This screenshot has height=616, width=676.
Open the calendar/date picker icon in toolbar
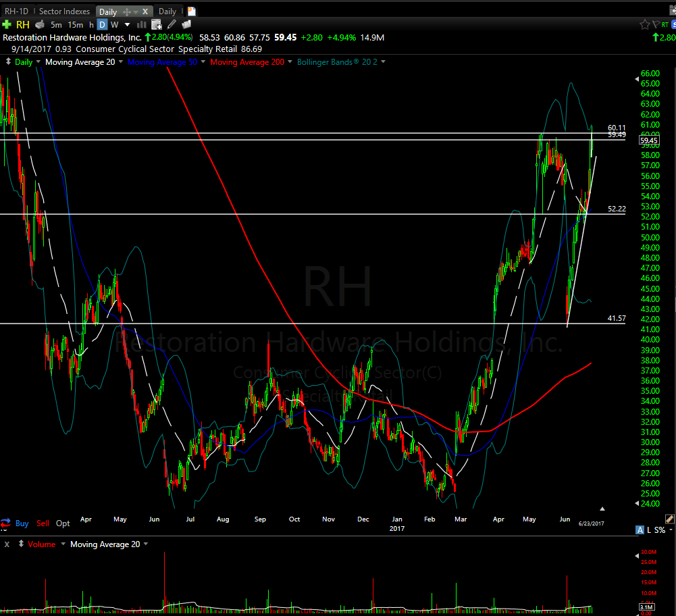pos(156,24)
